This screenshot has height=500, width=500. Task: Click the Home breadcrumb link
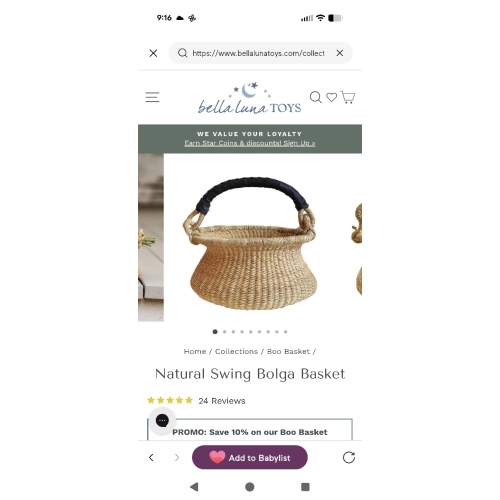195,351
